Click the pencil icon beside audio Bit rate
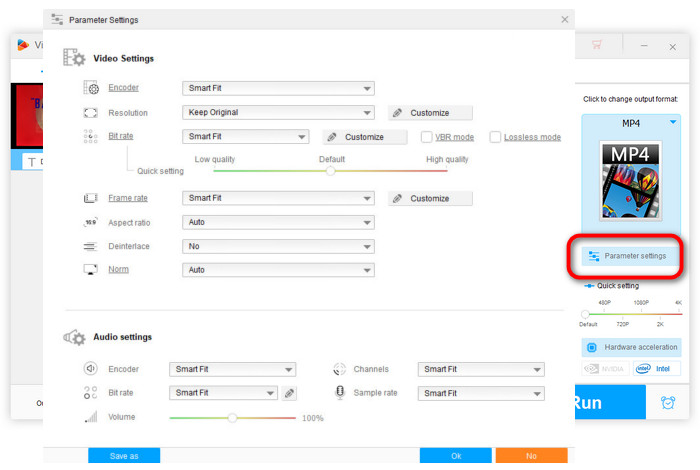This screenshot has width=700, height=470. (x=289, y=393)
